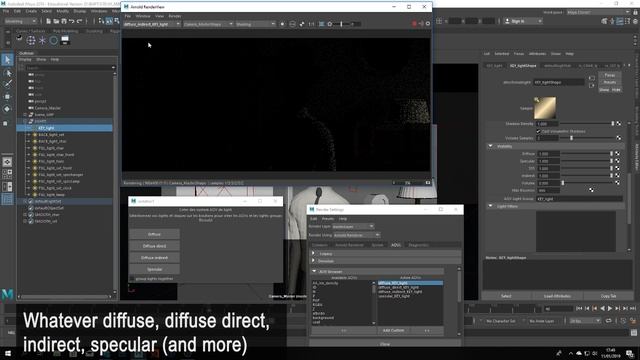Collapse the Visibility section in Attribute Editor
This screenshot has height=360, width=640.
(x=490, y=146)
